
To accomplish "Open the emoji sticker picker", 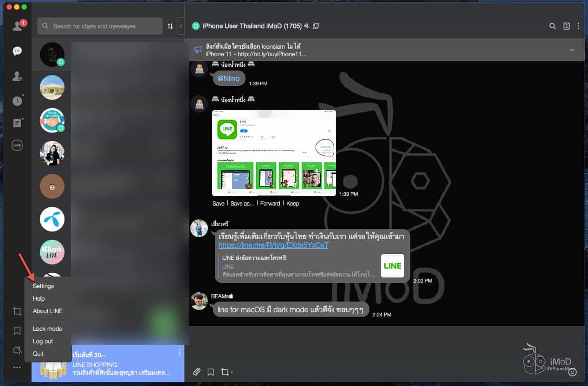I will coord(573,372).
